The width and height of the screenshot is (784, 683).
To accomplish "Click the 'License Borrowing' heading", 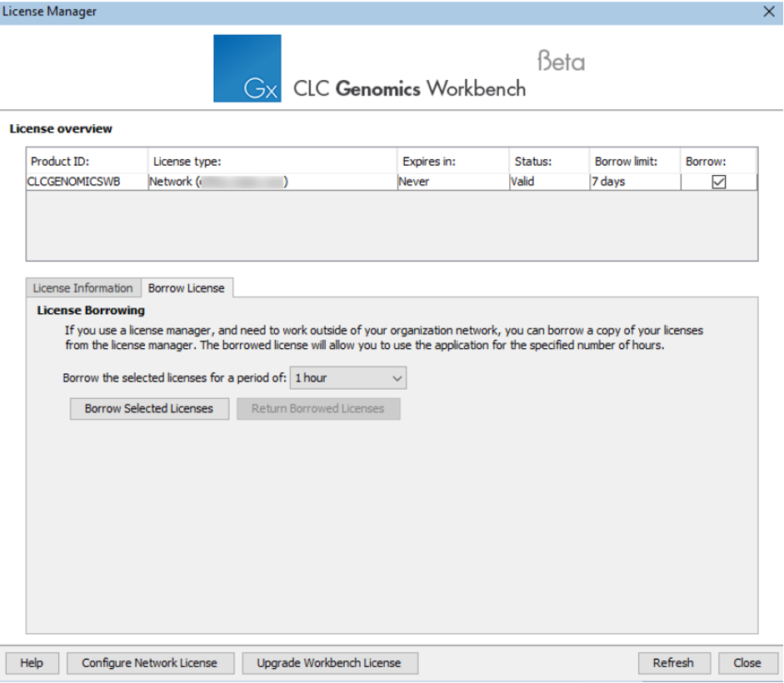I will pos(91,311).
